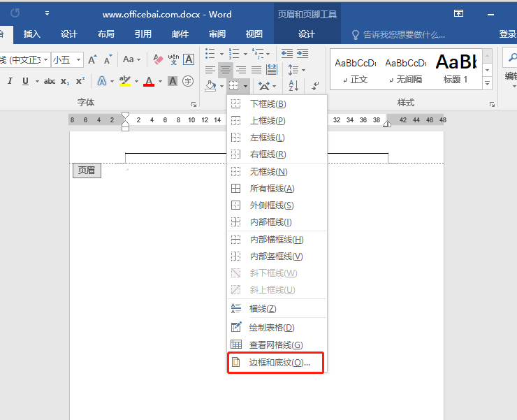Toggle superscript x² formatting
The width and height of the screenshot is (517, 420).
[80, 81]
